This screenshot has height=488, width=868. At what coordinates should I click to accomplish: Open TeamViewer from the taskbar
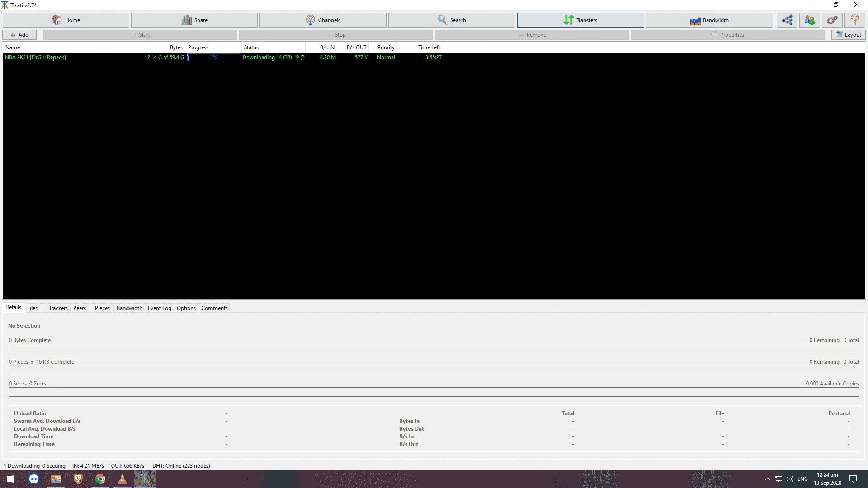point(34,479)
